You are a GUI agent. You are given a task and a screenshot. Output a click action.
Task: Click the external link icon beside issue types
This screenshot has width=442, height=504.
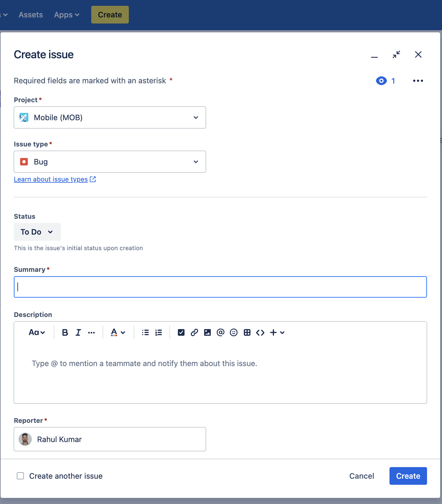pyautogui.click(x=93, y=179)
